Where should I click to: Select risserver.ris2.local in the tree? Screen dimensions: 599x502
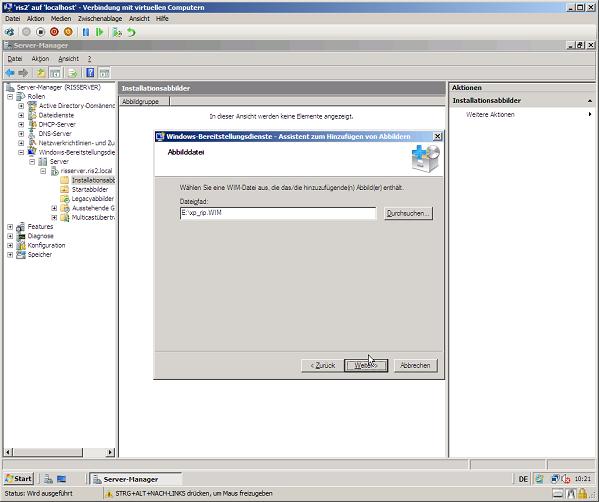pyautogui.click(x=86, y=171)
